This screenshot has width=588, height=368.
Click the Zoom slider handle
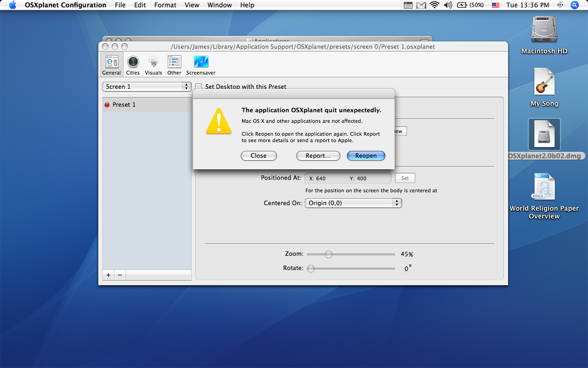coord(328,254)
